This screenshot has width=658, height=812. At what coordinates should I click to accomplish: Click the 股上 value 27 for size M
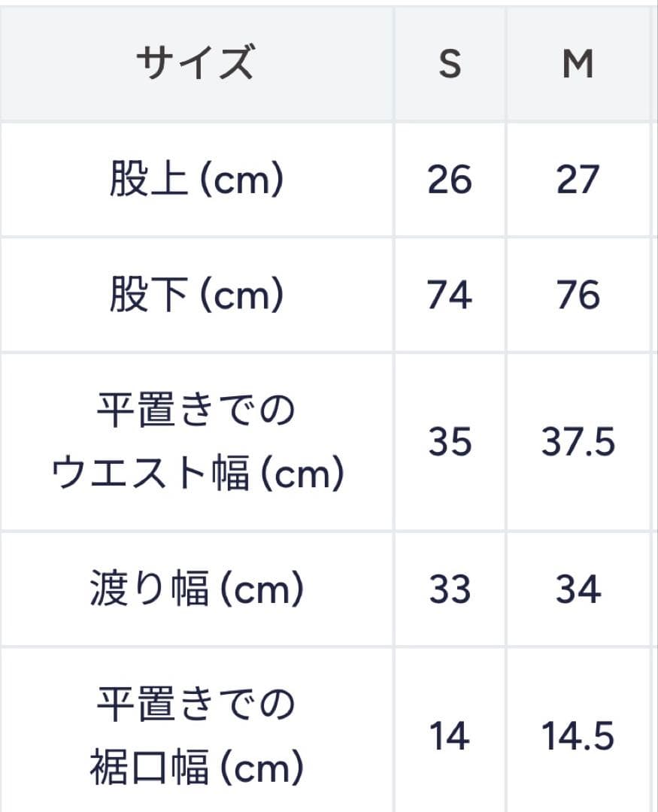click(x=578, y=180)
